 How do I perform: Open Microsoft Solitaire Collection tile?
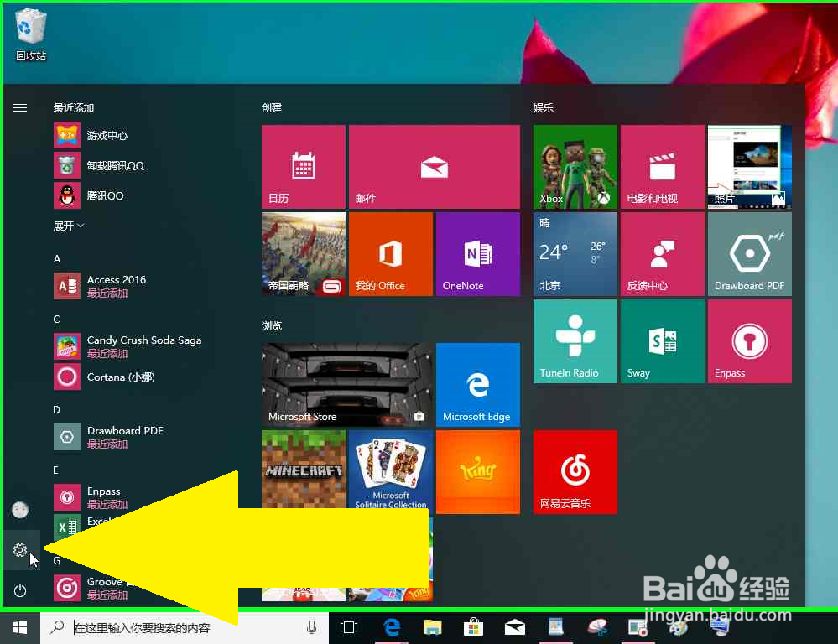(x=391, y=470)
